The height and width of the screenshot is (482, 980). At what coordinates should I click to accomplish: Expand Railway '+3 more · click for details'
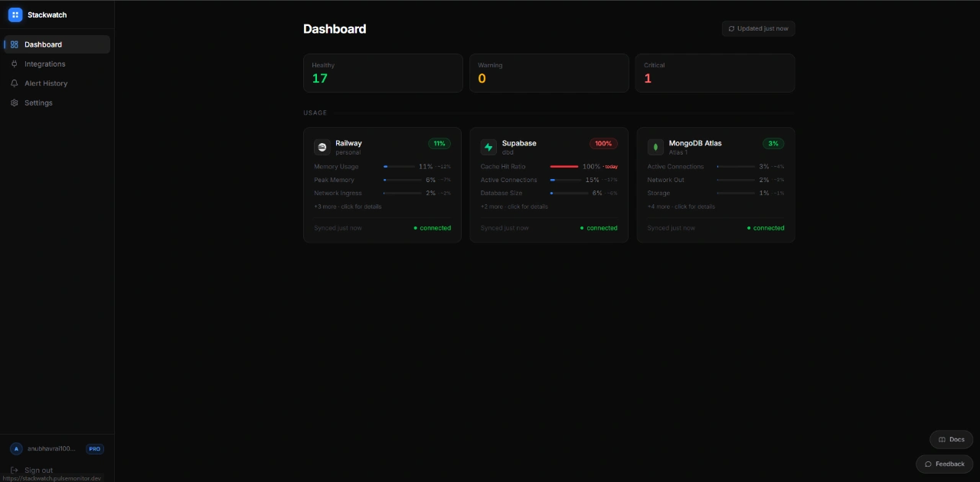[348, 207]
